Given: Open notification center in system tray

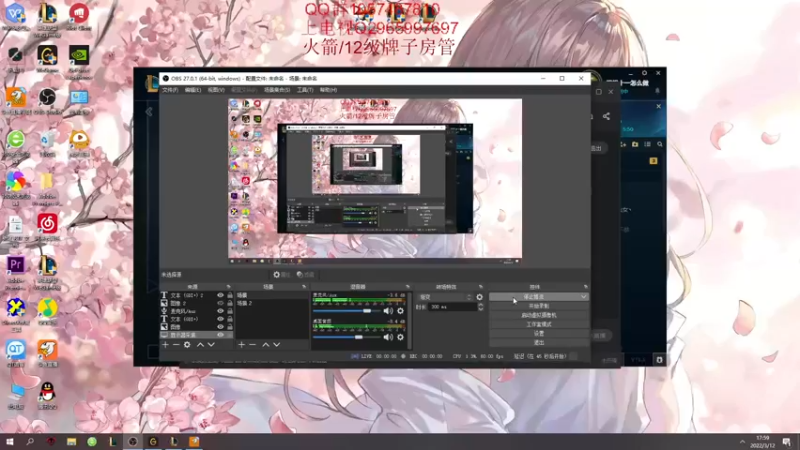Looking at the screenshot, I should point(787,442).
